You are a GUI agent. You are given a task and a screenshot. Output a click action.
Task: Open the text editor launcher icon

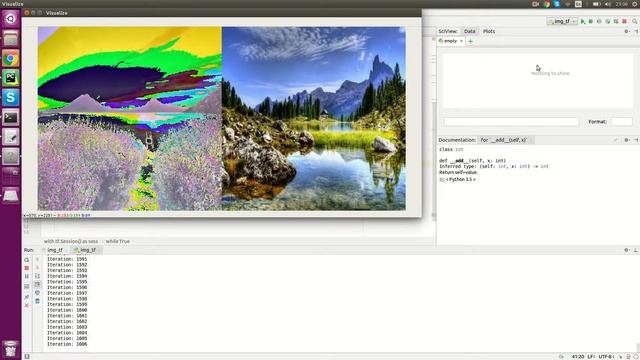pyautogui.click(x=11, y=137)
